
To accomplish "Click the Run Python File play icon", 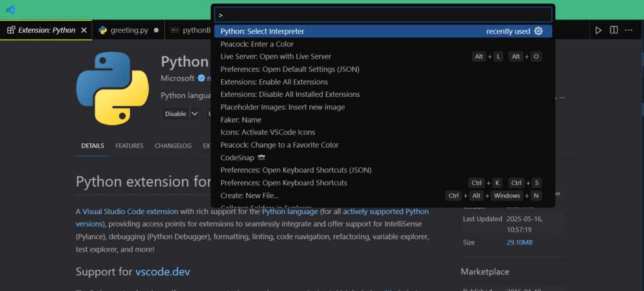I will [598, 30].
